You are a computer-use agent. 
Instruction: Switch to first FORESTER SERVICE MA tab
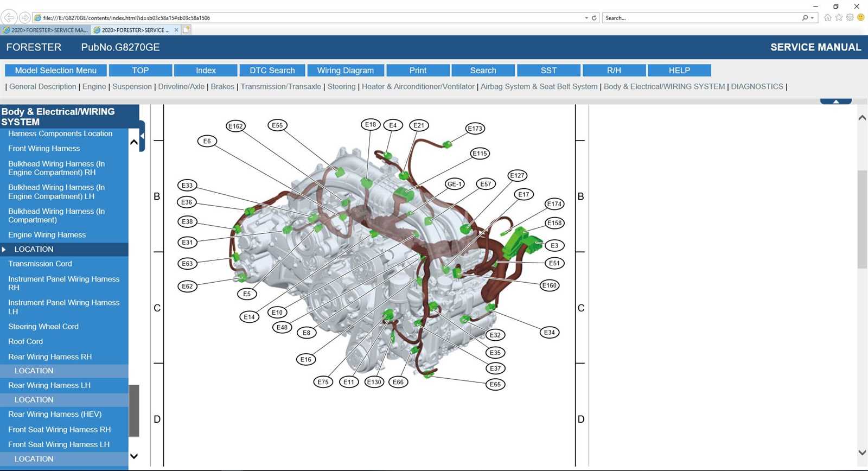[46, 30]
